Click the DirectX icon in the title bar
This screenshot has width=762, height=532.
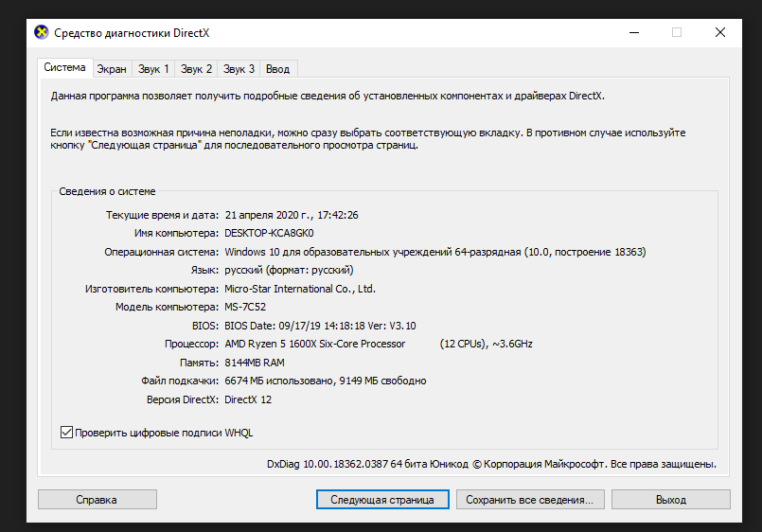[42, 32]
